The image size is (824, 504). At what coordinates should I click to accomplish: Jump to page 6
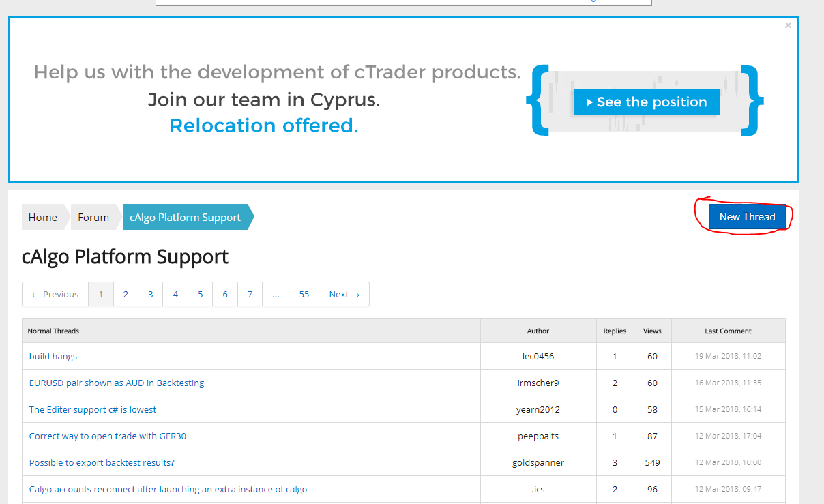(x=225, y=294)
